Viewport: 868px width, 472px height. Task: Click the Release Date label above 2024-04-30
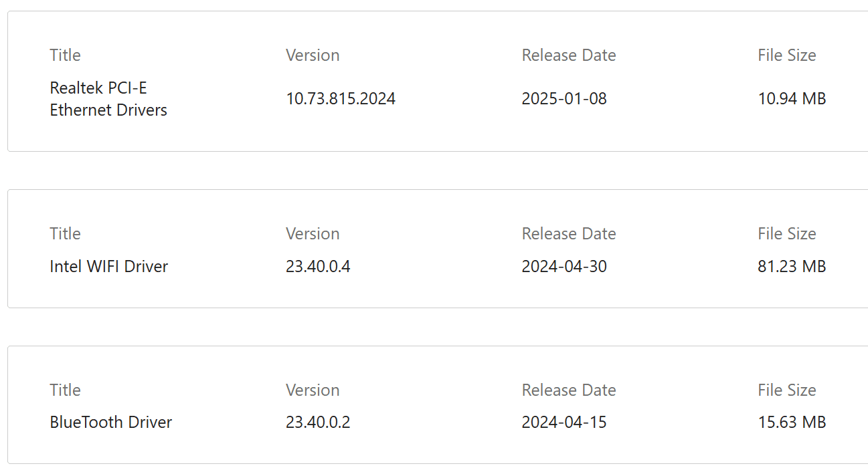pos(569,234)
